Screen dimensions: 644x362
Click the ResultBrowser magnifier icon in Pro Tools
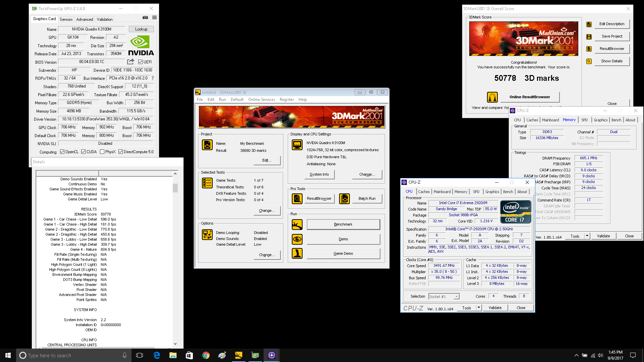[x=297, y=199]
